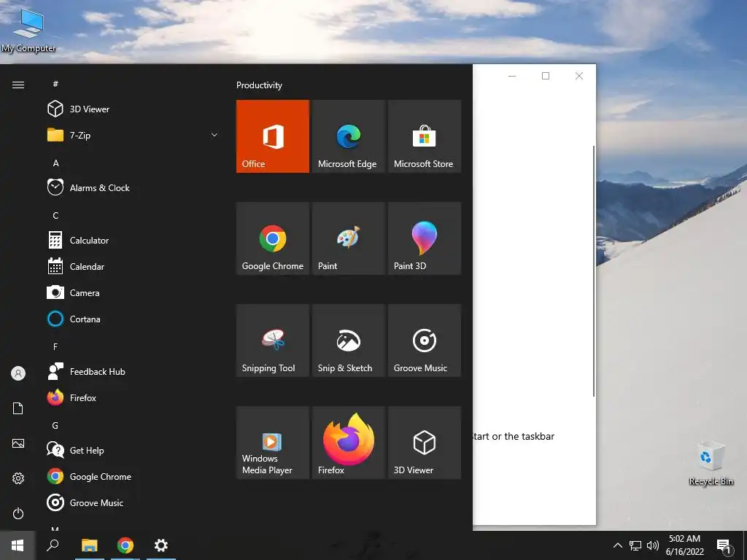Launch Google Chrome from the app list
Viewport: 747px width, 560px height.
[133, 477]
